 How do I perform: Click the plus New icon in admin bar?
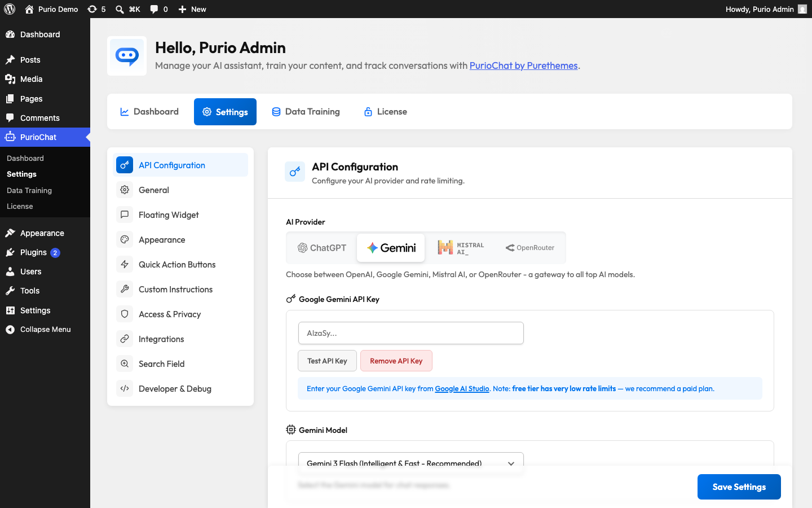(182, 9)
